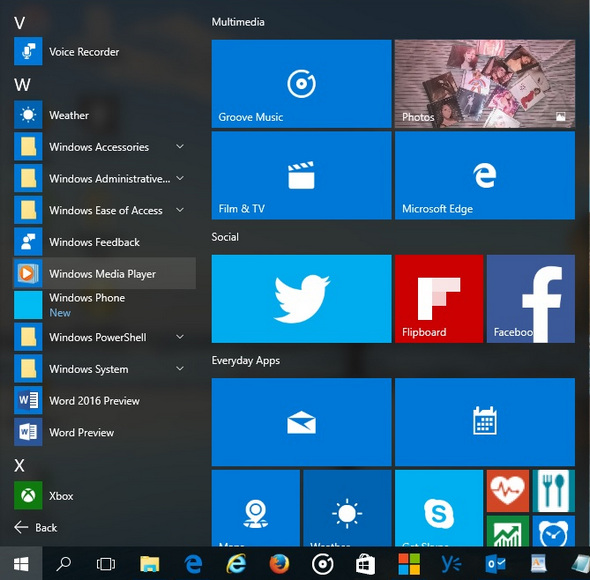Open the Mail tile
Screen dimensions: 590x580
pyautogui.click(x=301, y=422)
